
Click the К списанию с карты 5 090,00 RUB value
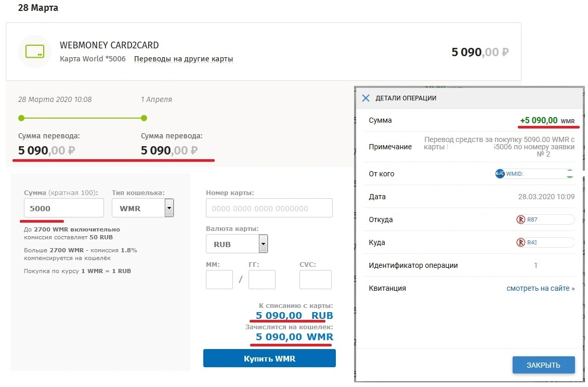coord(294,315)
